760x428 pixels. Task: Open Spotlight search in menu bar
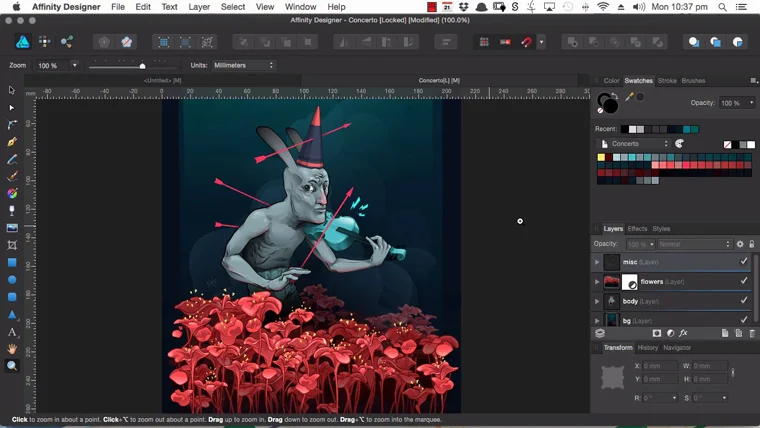click(722, 7)
